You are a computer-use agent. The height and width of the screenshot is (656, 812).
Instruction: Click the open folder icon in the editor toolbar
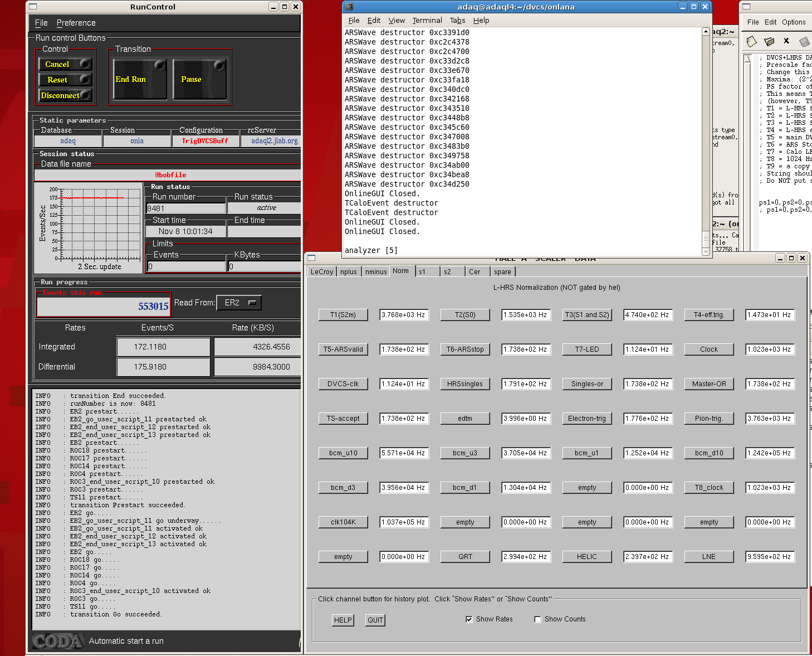(x=769, y=41)
